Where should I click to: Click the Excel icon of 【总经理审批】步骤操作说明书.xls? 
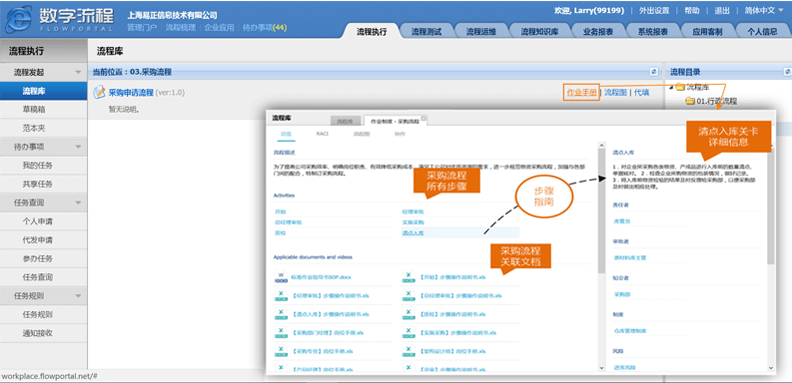coord(408,296)
